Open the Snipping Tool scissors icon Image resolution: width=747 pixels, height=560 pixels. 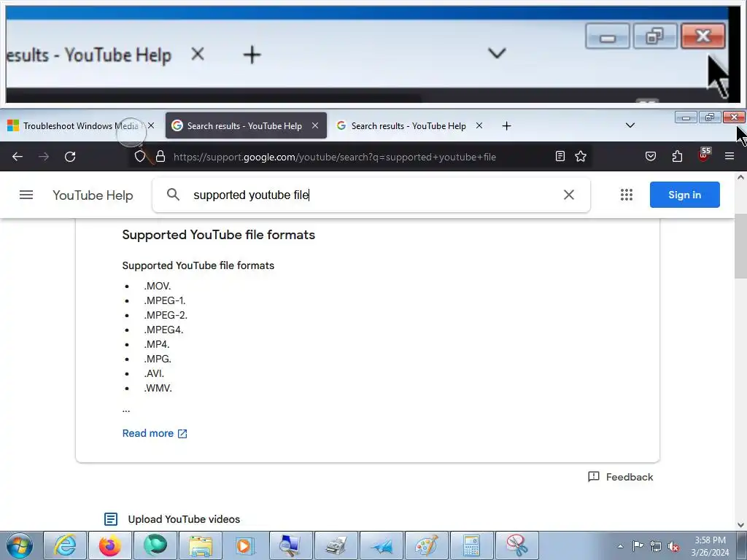[x=517, y=545]
